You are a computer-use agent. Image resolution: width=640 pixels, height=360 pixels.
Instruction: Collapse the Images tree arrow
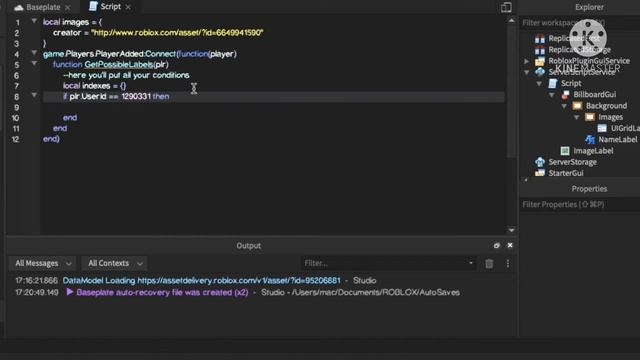coord(577,117)
